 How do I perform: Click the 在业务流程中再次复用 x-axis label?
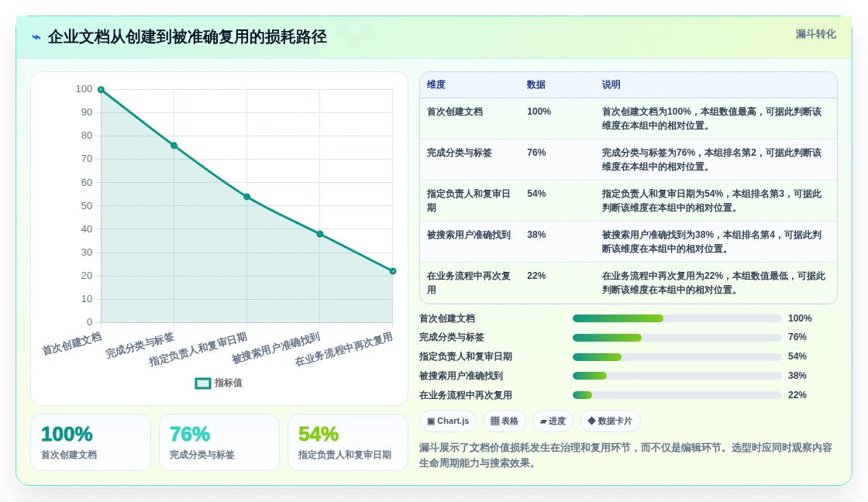point(344,349)
